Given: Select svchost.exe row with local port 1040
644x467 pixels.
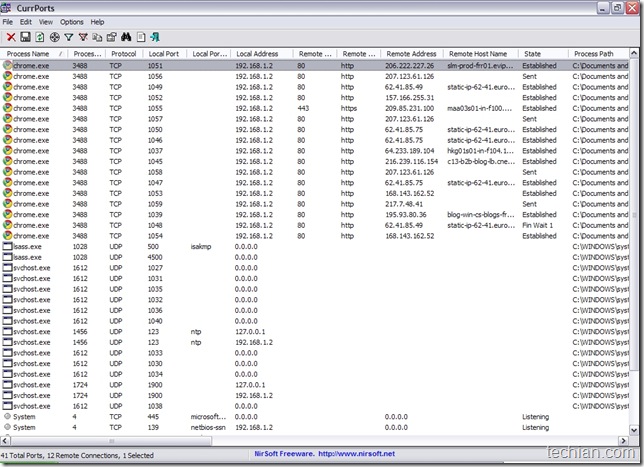Looking at the screenshot, I should [x=315, y=321].
